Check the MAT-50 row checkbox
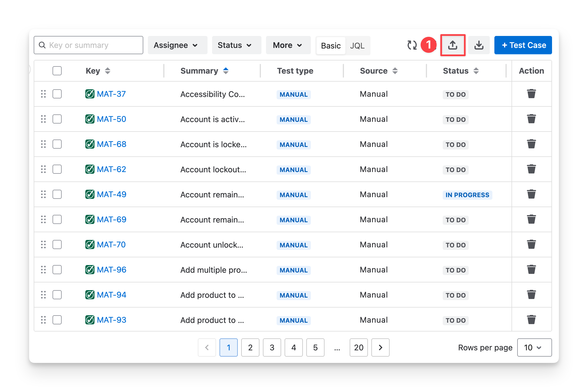Screen dimensions: 588x392 pyautogui.click(x=57, y=119)
